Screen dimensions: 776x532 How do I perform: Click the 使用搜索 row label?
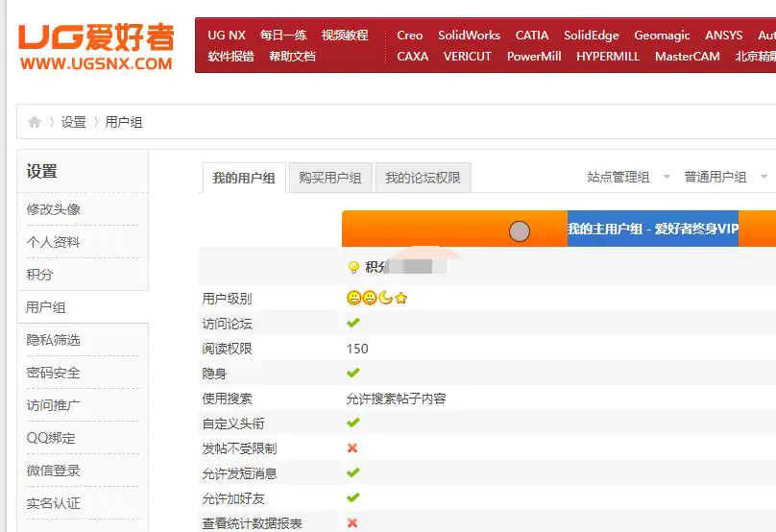228,399
